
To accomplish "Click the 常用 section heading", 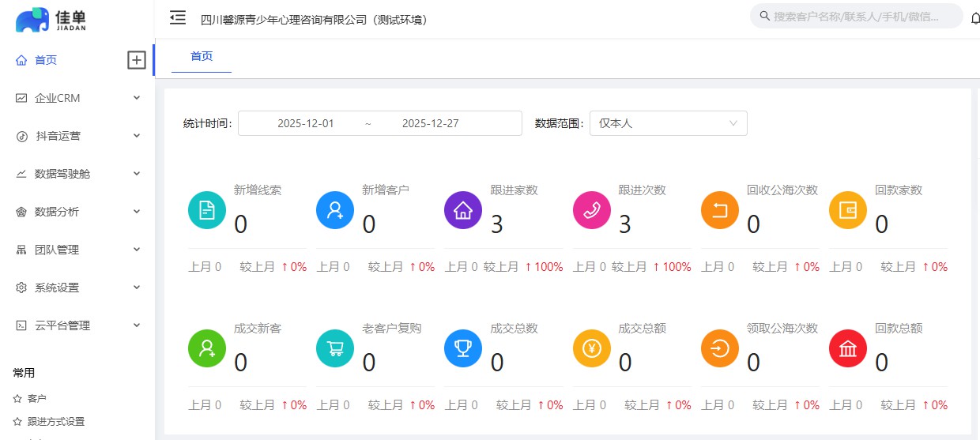I will pos(24,373).
